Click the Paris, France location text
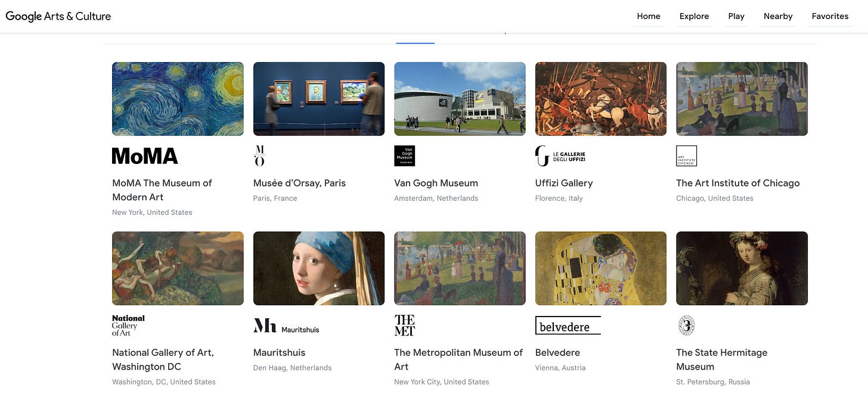868x397 pixels. click(275, 198)
